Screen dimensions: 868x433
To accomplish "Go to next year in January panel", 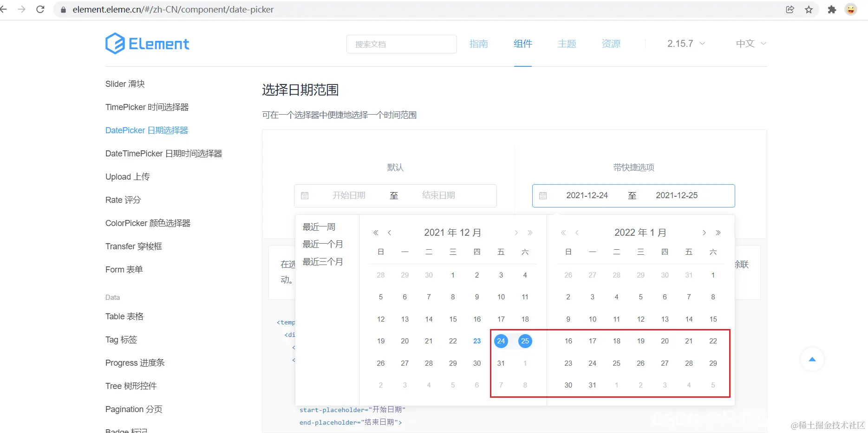I will tap(718, 233).
